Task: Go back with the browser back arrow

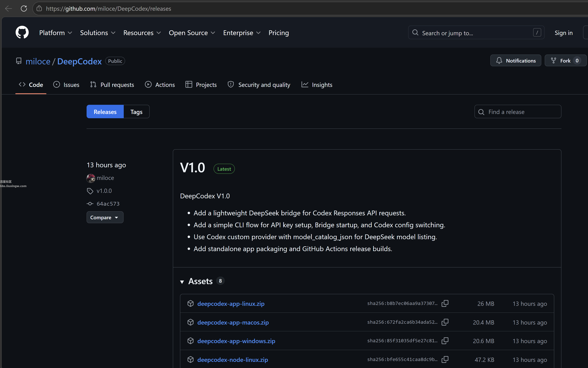Action: click(x=8, y=9)
